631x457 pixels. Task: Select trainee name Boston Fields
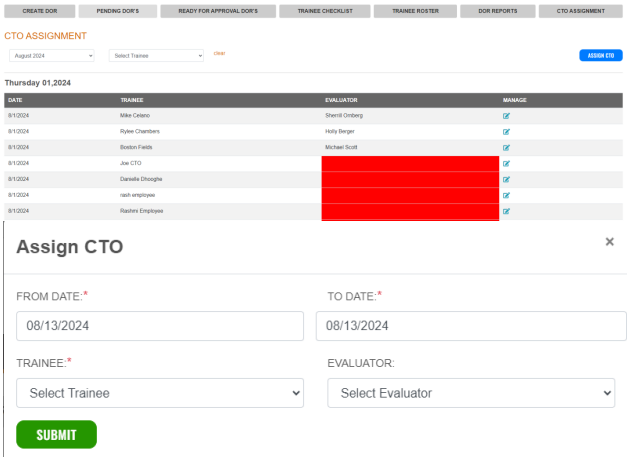[136, 147]
